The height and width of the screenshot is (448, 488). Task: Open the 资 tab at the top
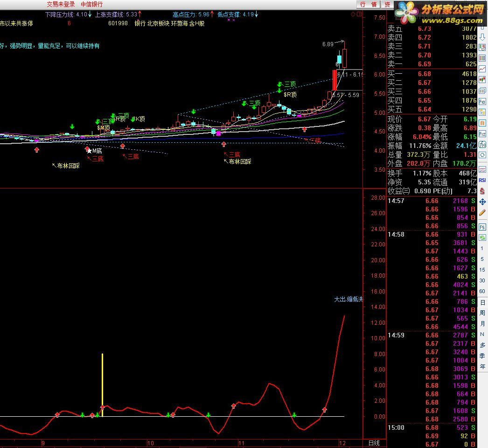pos(387,4)
